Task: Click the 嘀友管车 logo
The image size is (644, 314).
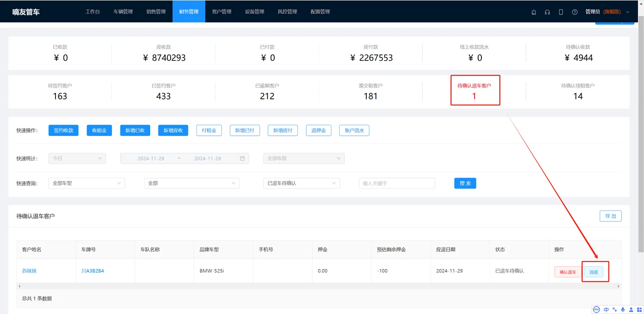Action: tap(26, 12)
